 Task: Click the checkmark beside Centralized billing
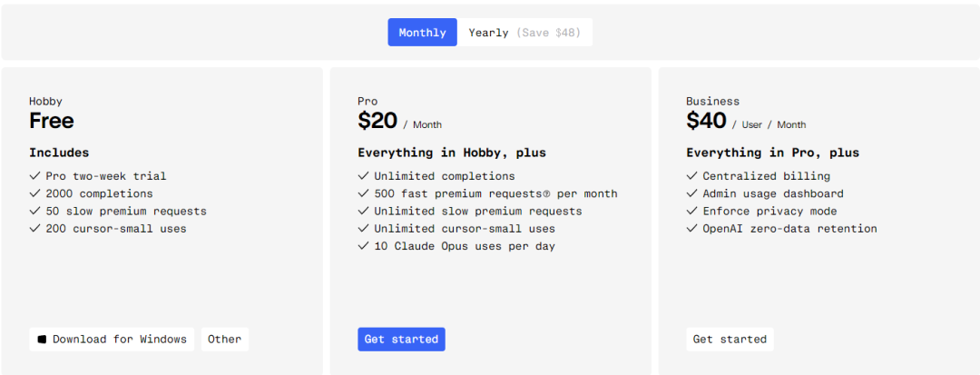(x=691, y=176)
